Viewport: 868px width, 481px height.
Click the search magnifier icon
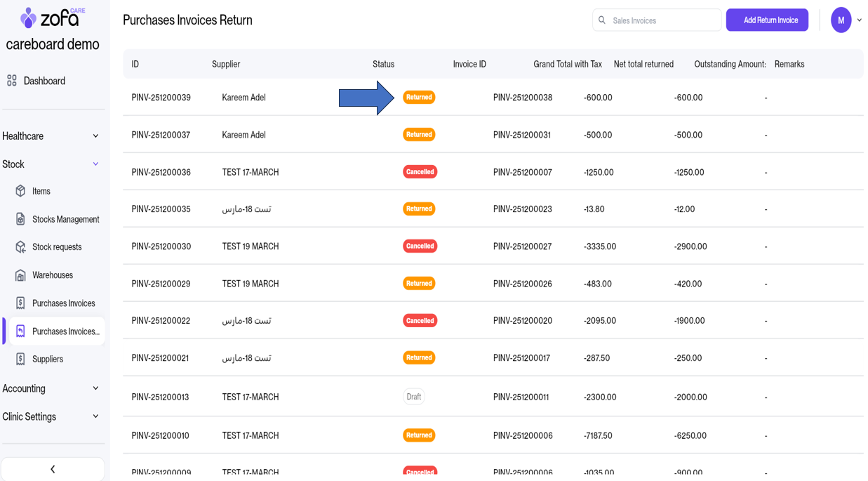602,20
